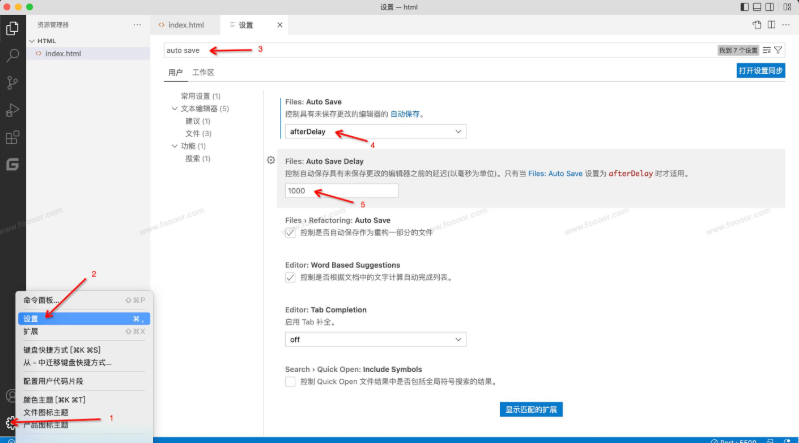Enable Quick Open Include Symbols checkbox
Screen dimensions: 799x443
point(291,381)
